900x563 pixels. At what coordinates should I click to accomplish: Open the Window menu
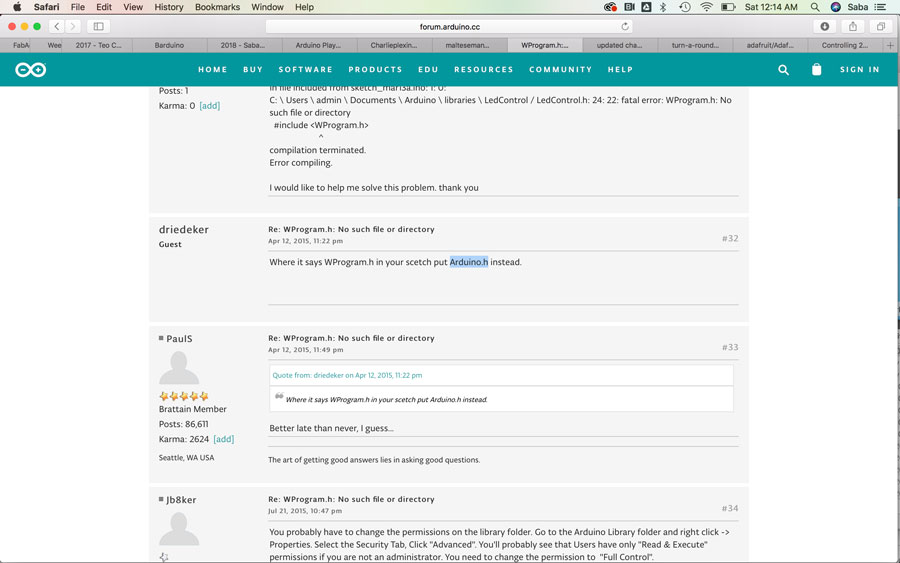point(267,7)
